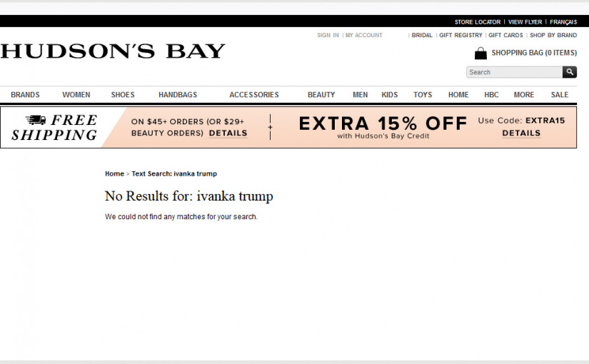This screenshot has width=589, height=364.
Task: Switch language to Français
Action: coord(563,22)
